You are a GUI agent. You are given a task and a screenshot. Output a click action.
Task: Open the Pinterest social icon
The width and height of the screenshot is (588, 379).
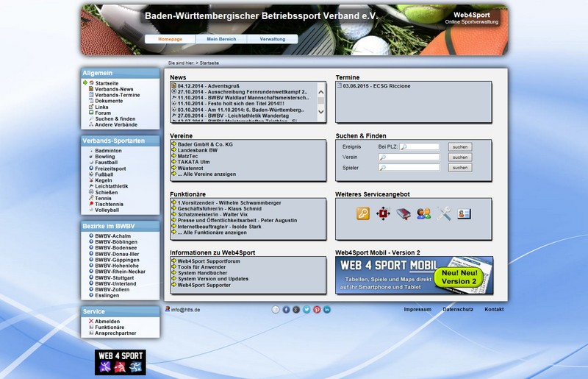pos(317,310)
